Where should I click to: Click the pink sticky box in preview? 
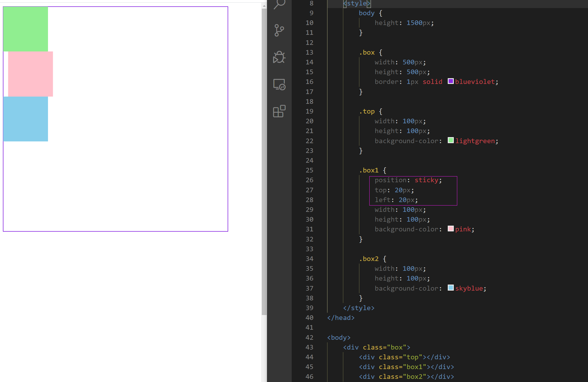(x=30, y=74)
